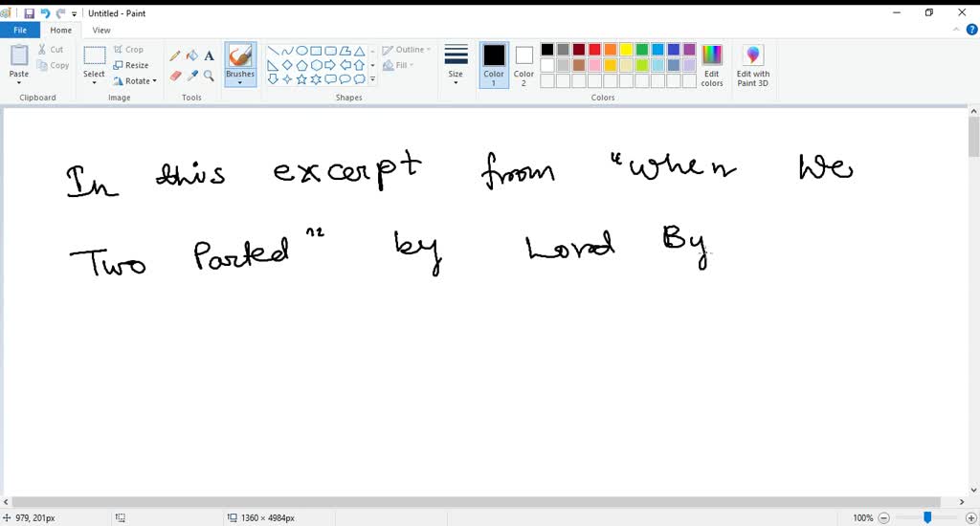Viewport: 980px width, 526px height.
Task: Click Edit with Paint 3D button
Action: click(752, 66)
